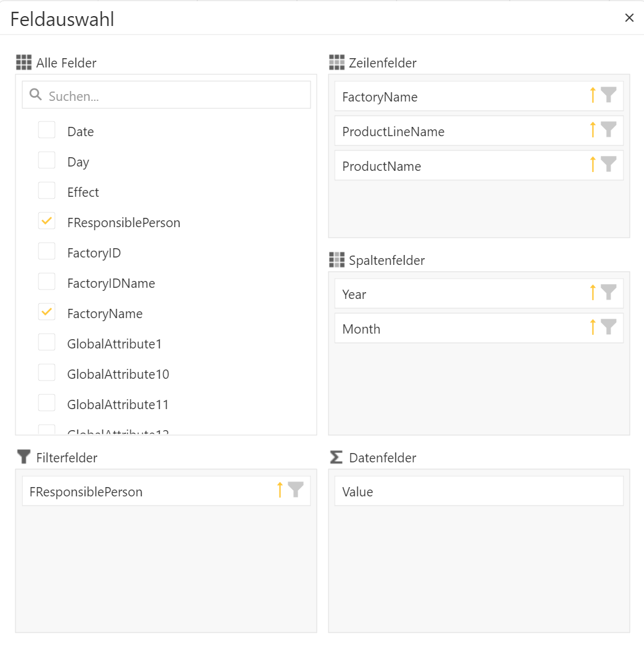Screen dimensions: 644x648
Task: Click the filter funnel on Month field
Action: click(609, 327)
